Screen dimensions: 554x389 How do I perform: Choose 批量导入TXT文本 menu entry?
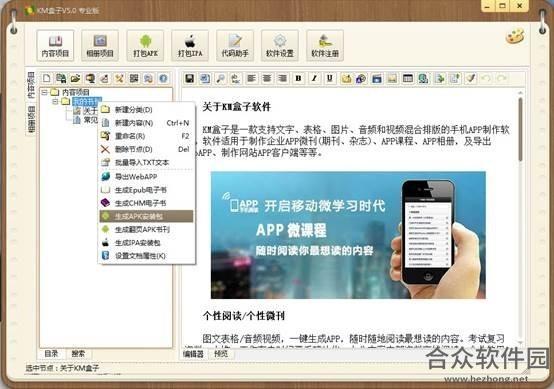pyautogui.click(x=146, y=163)
